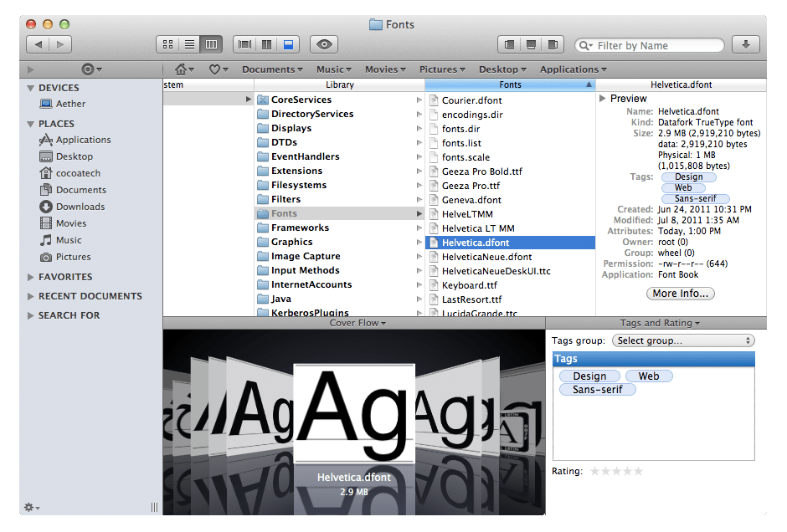
Task: Select the Cover Flow layout button
Action: point(244,44)
